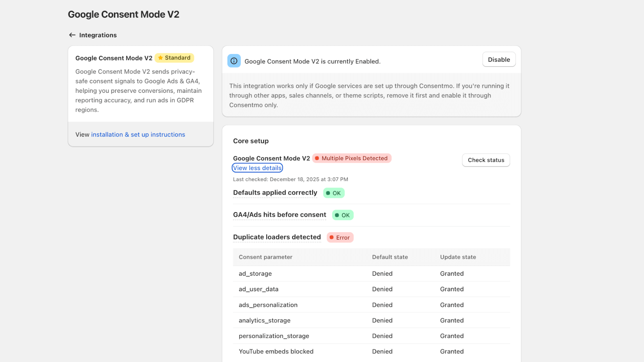Click the Multiple Pixels Detected status badge
The height and width of the screenshot is (362, 644).
coord(352,158)
